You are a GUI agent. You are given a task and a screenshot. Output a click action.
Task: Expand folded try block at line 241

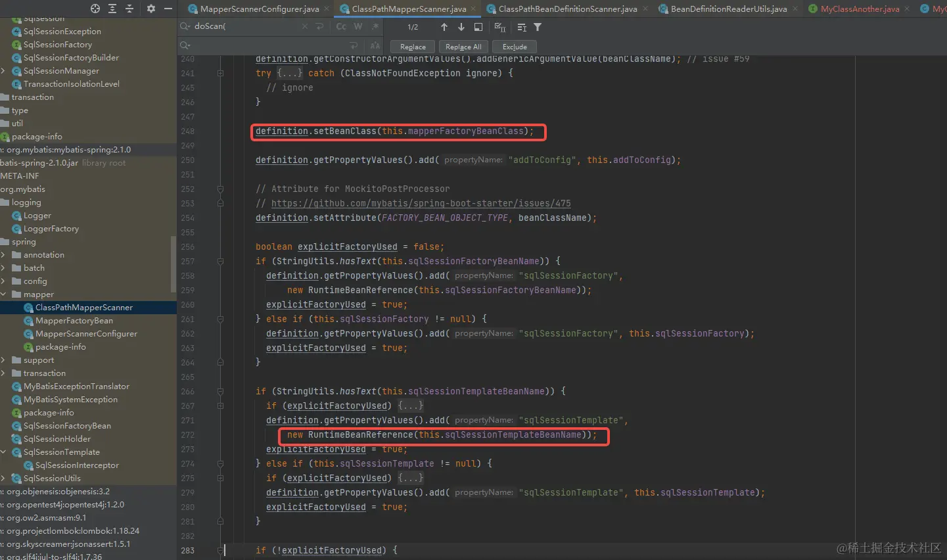pos(290,73)
